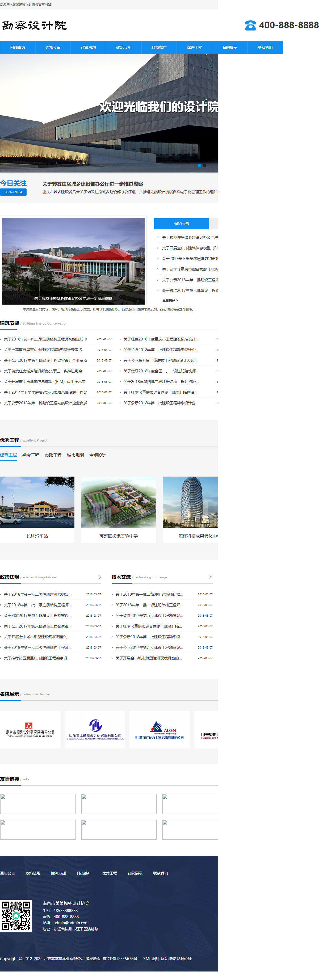Click the first broken friendly-link image

(x=38, y=804)
